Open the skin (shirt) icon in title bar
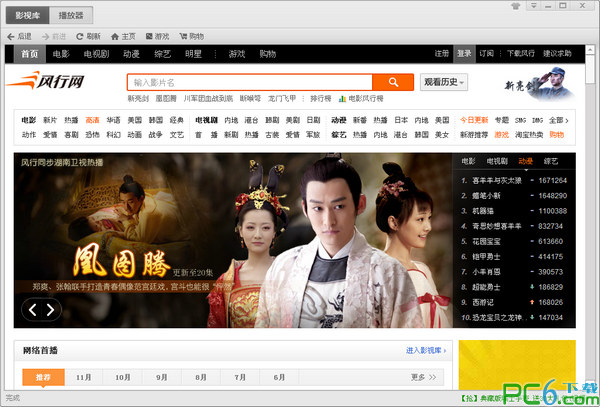This screenshot has width=600, height=407. [x=516, y=6]
